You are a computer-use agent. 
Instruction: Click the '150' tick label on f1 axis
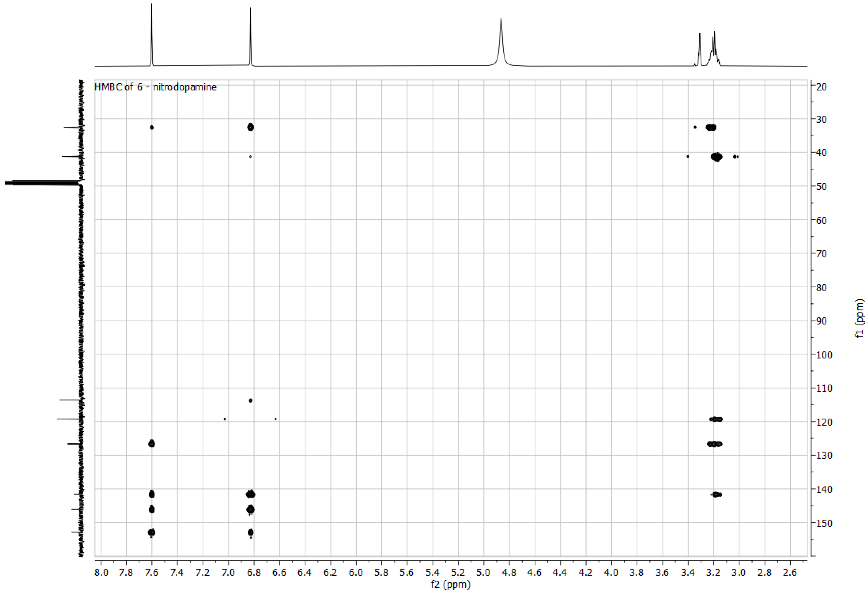824,523
